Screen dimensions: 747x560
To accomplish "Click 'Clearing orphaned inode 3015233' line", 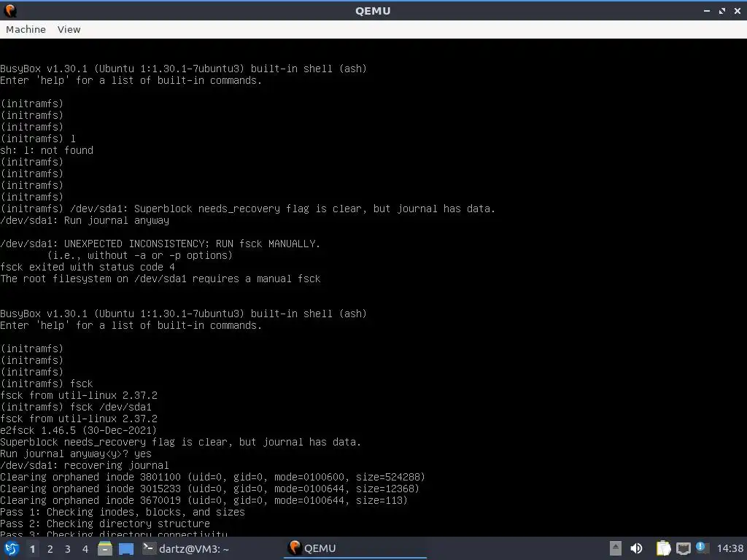I will tap(209, 489).
